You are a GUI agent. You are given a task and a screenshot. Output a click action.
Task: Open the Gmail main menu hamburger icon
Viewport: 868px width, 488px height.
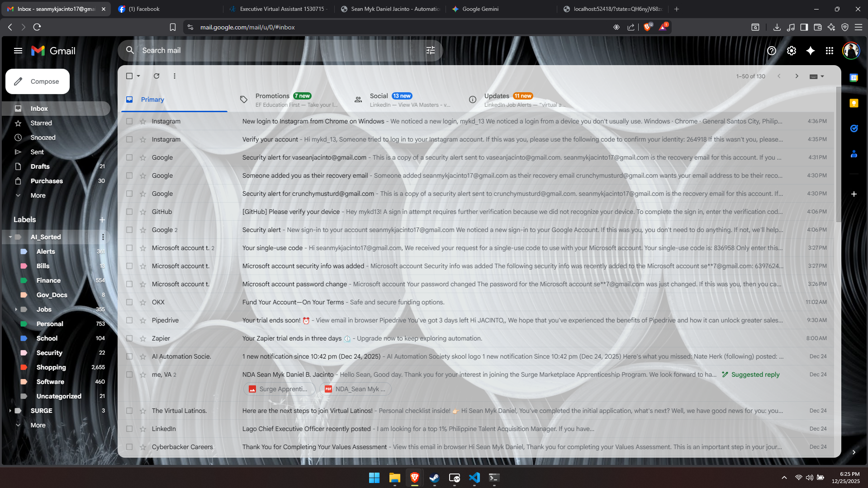pyautogui.click(x=18, y=51)
